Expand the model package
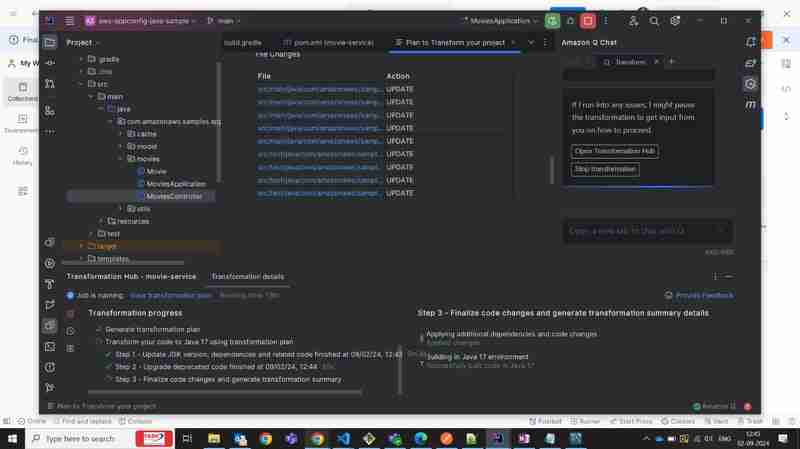Image resolution: width=800 pixels, height=449 pixels. (121, 146)
